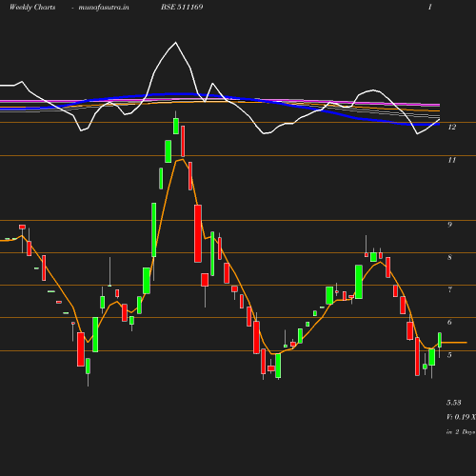Click the price axis label 9
476x476 pixels.
[449, 225]
